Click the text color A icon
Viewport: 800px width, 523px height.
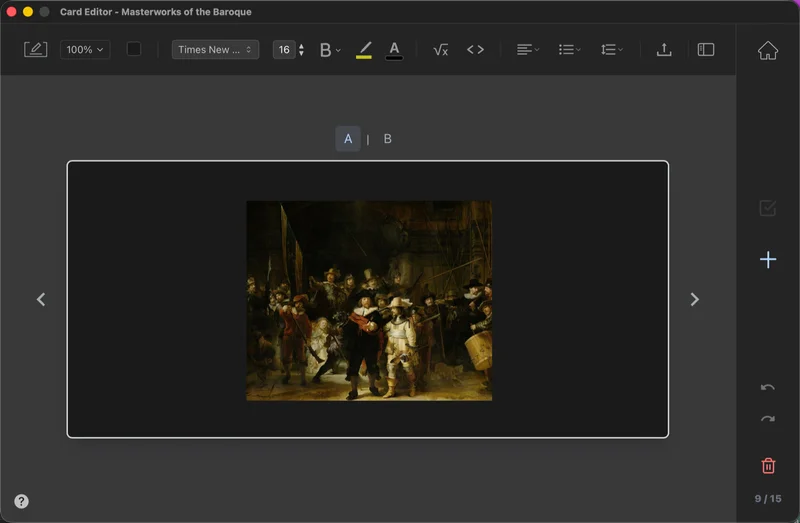394,50
